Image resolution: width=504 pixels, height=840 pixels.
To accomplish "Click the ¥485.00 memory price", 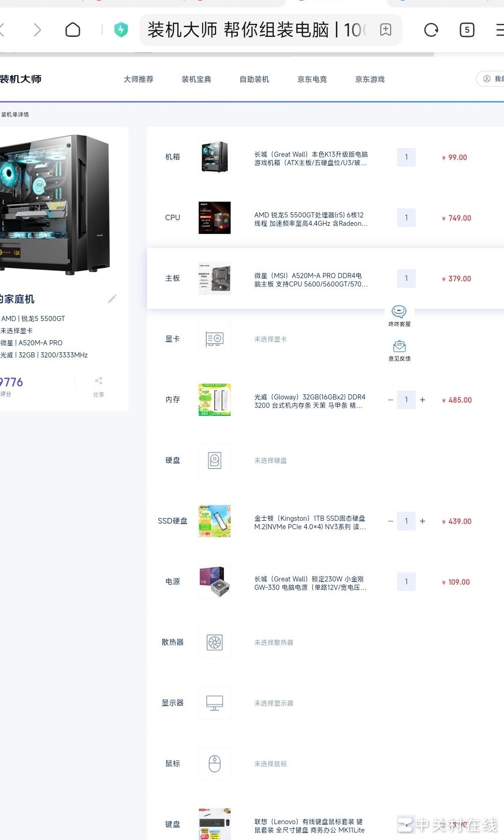I will (457, 400).
